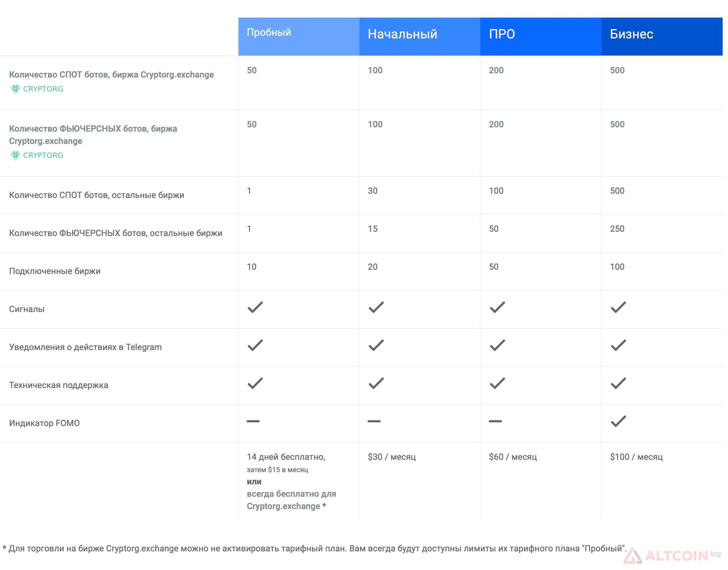Image resolution: width=728 pixels, height=570 pixels.
Task: Click the FOMO dash under the ПРО plan
Action: coord(495,421)
